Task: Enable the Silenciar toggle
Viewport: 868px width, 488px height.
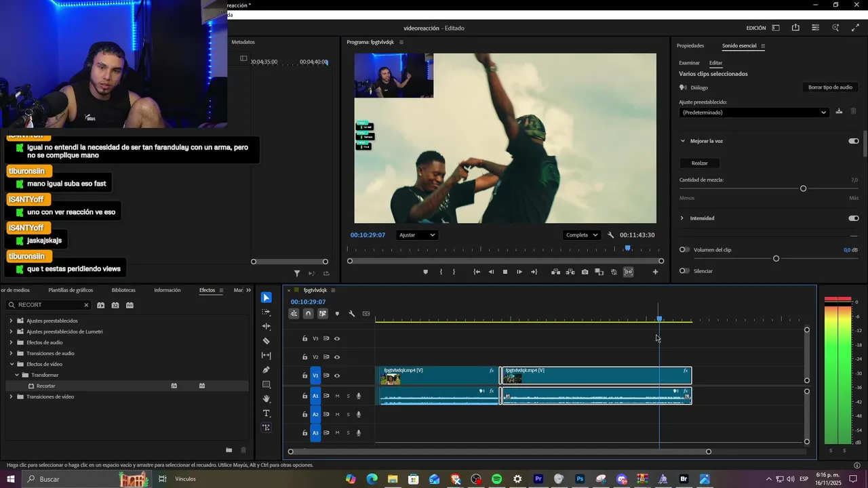Action: pyautogui.click(x=684, y=271)
